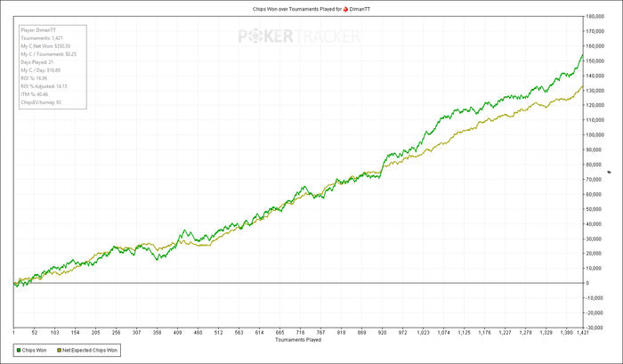Click the 'Tournaments: 1,421' stats line
The height and width of the screenshot is (364, 623).
pyautogui.click(x=42, y=38)
